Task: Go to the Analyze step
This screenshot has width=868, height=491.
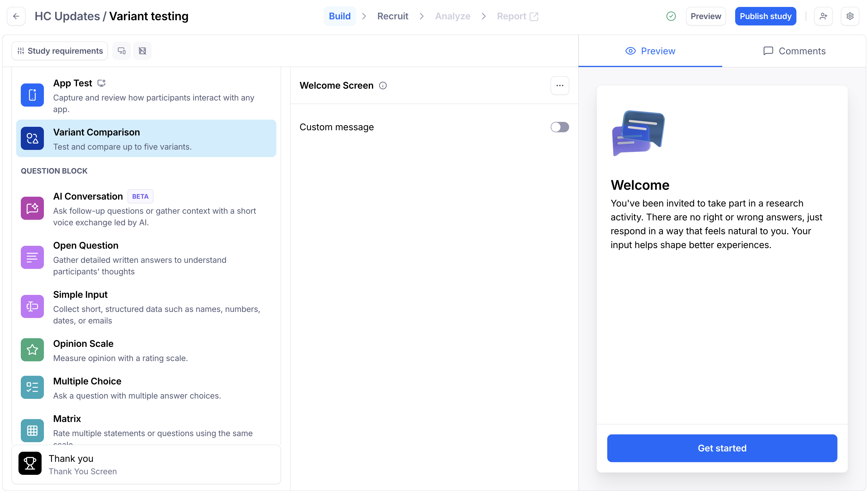Action: 453,16
